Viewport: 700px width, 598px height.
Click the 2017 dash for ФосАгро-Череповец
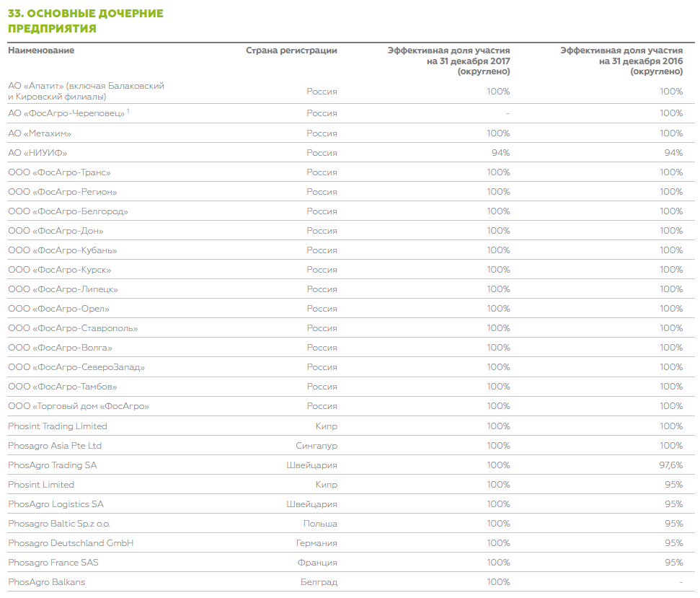pyautogui.click(x=508, y=113)
